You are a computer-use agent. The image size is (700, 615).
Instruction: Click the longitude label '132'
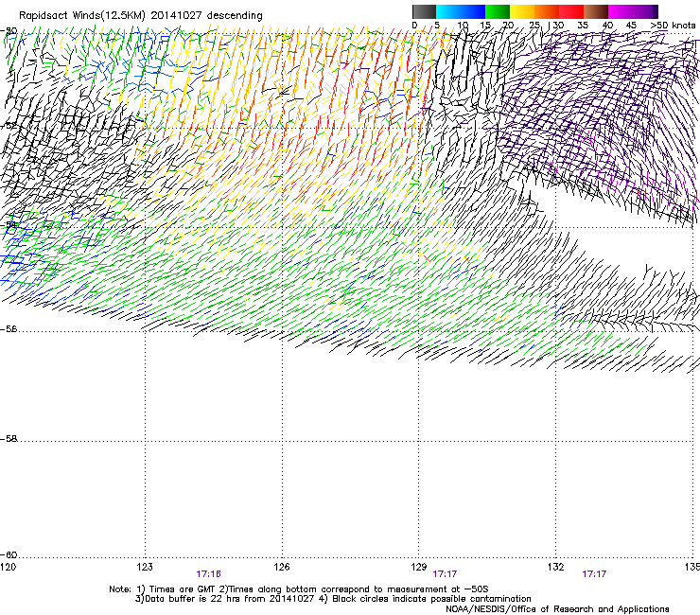tap(556, 567)
